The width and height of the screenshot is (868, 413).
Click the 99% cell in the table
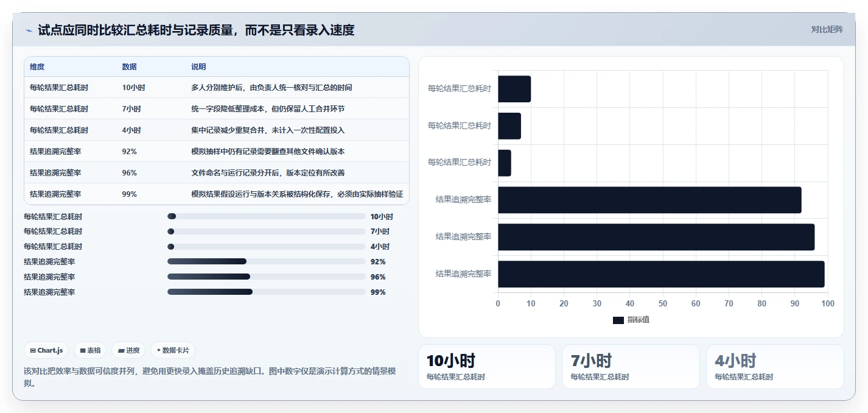coord(129,194)
